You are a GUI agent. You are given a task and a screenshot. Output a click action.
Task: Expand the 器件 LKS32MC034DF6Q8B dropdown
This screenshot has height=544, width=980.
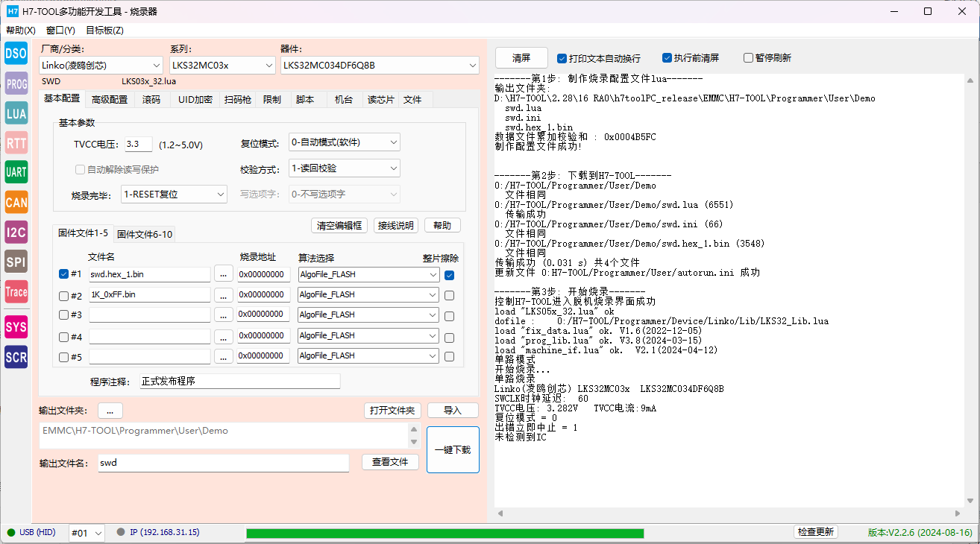[x=380, y=66]
